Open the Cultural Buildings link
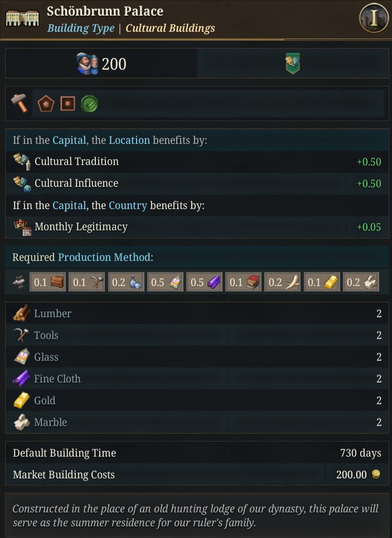 click(170, 28)
